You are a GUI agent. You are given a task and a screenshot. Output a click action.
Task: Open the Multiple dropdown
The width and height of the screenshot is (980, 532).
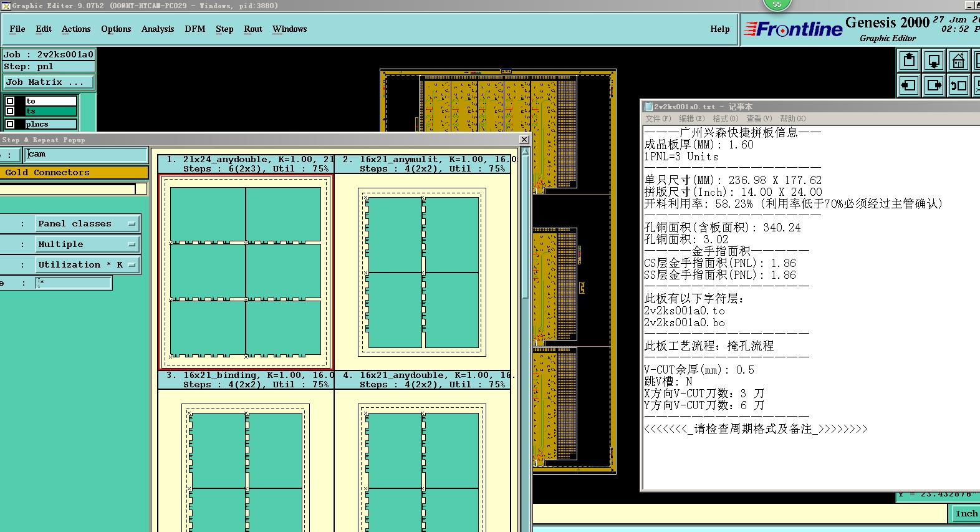pos(87,244)
